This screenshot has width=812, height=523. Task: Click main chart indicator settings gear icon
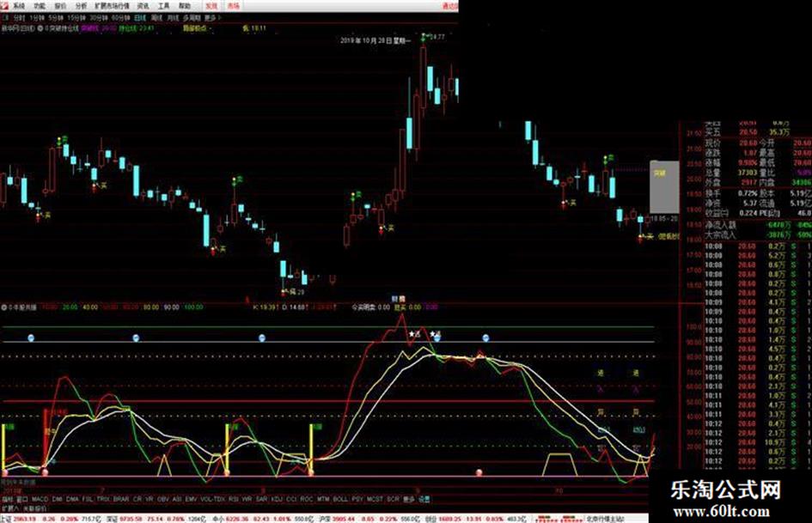tap(40, 28)
